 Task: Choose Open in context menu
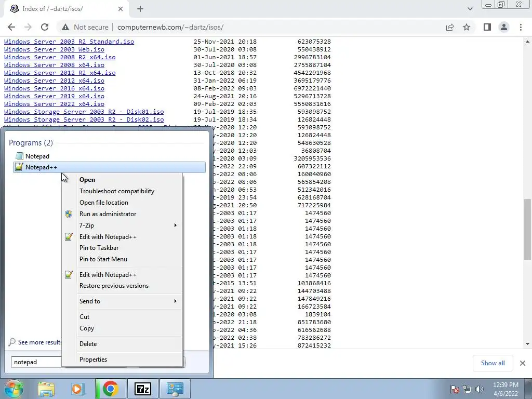pos(122,180)
